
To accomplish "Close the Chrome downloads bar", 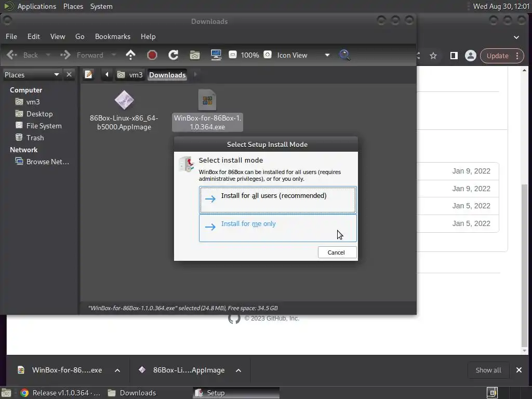I will pos(519,370).
